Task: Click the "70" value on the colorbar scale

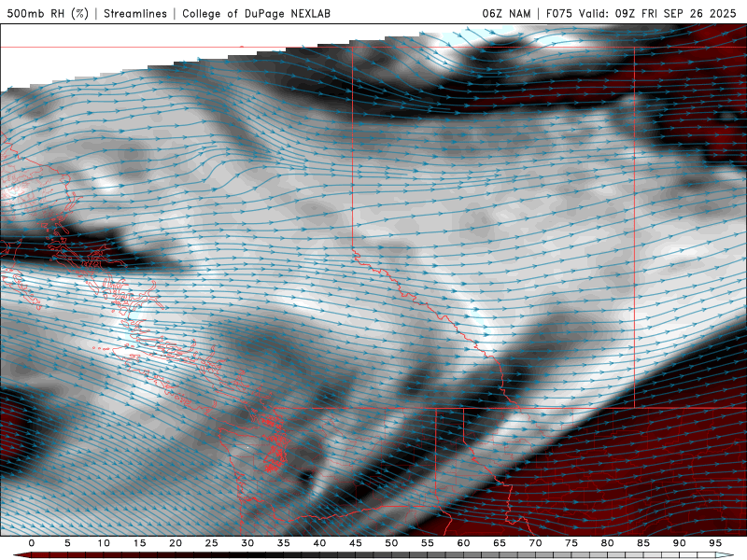Action: tap(535, 543)
